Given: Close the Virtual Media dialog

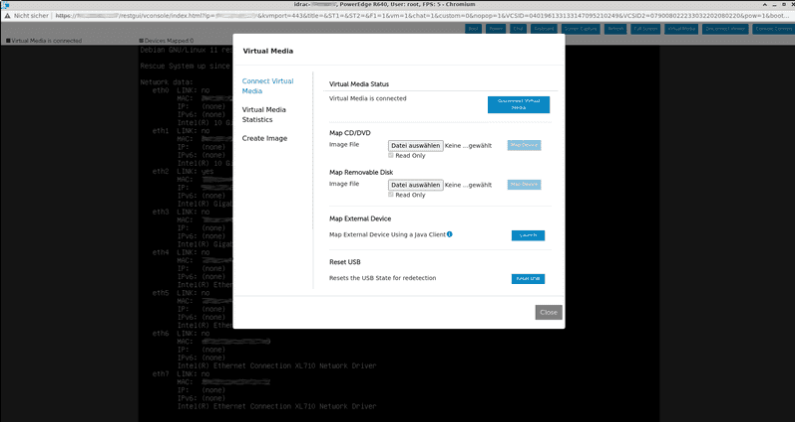Looking at the screenshot, I should point(548,312).
